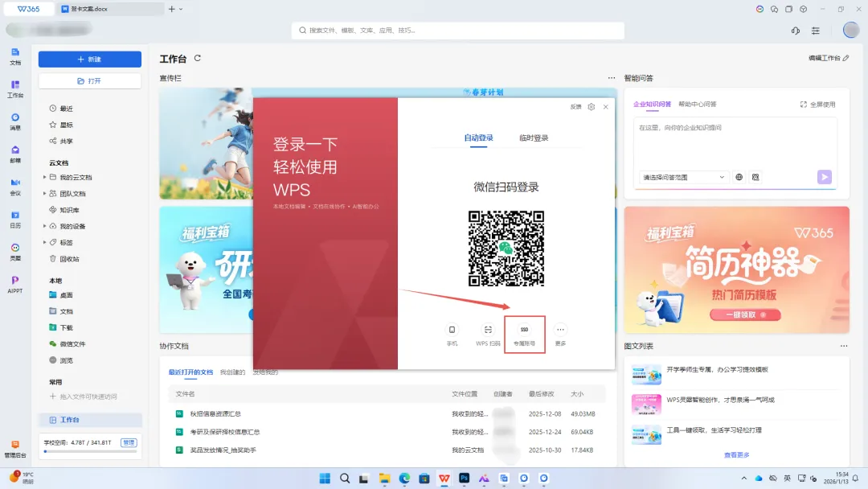868x489 pixels.
Task: Open 文档 in the left icon rail
Action: pyautogui.click(x=15, y=56)
